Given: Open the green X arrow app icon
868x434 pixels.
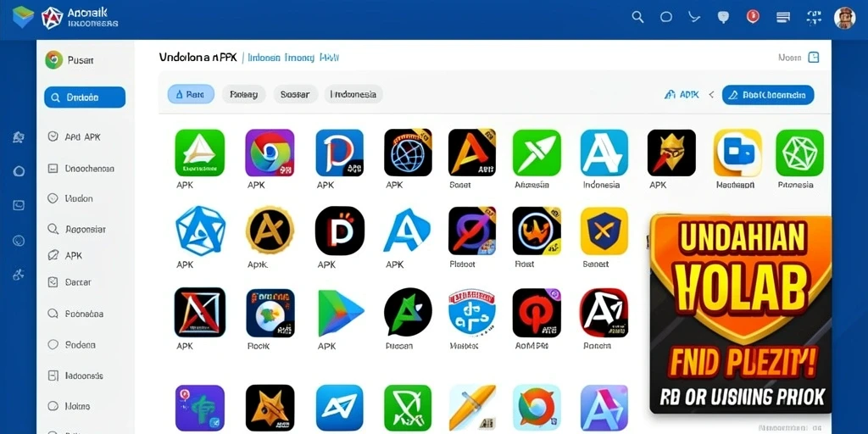Looking at the screenshot, I should pyautogui.click(x=537, y=153).
